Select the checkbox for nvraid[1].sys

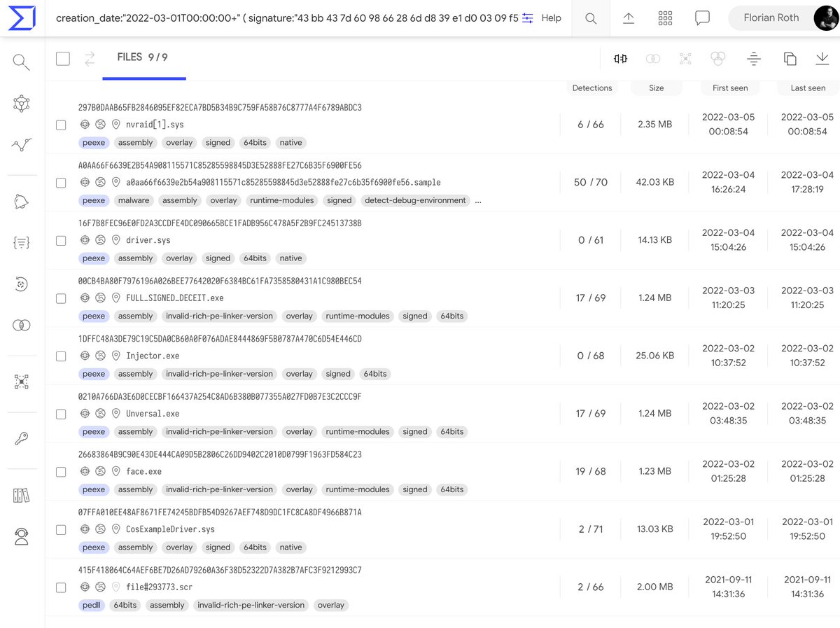click(x=61, y=125)
